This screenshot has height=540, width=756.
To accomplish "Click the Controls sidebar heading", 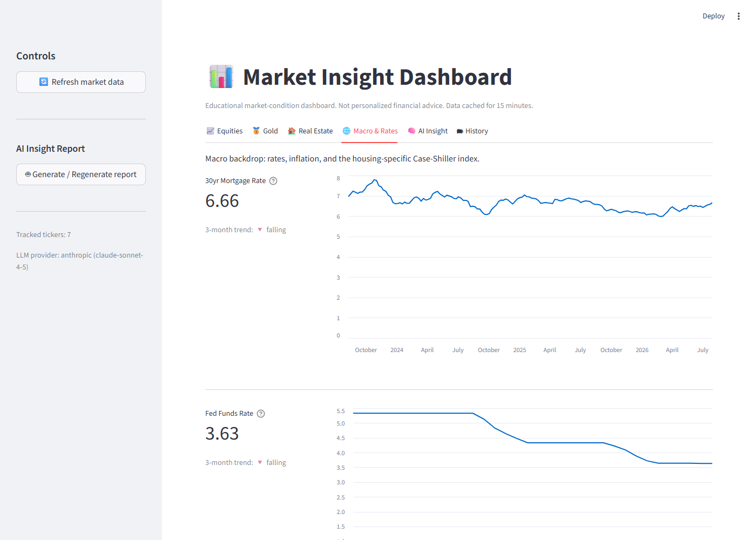I will point(36,56).
